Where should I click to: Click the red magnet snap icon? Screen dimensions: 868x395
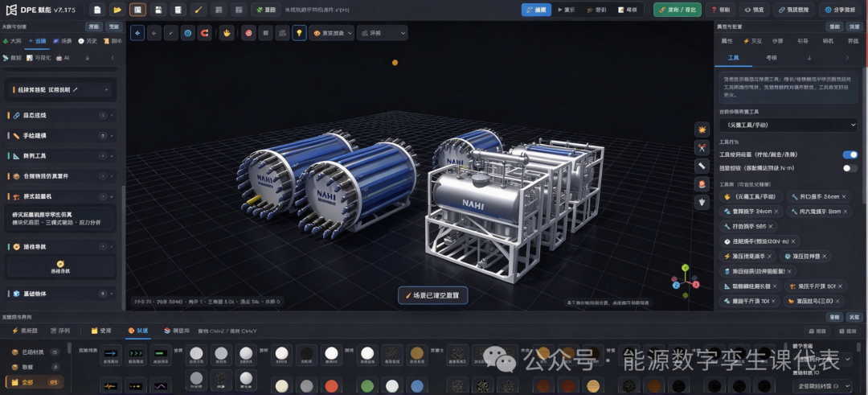pyautogui.click(x=205, y=33)
